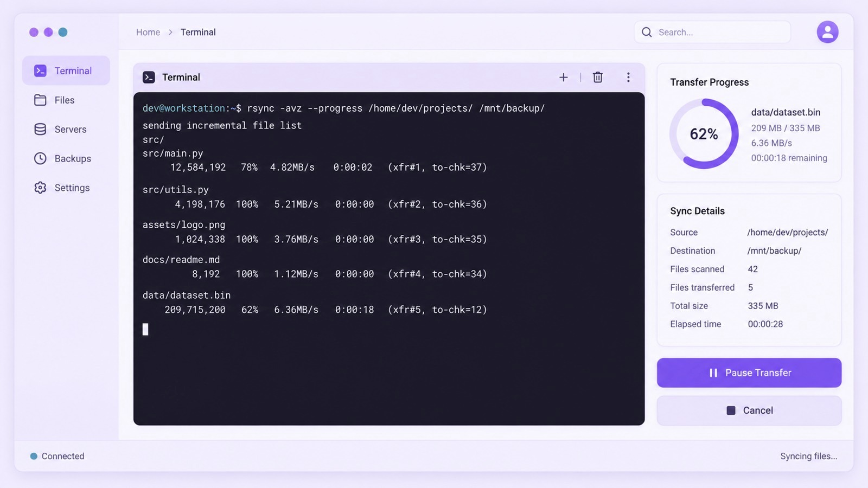The height and width of the screenshot is (488, 868).
Task: Click the user profile avatar
Action: tap(827, 32)
